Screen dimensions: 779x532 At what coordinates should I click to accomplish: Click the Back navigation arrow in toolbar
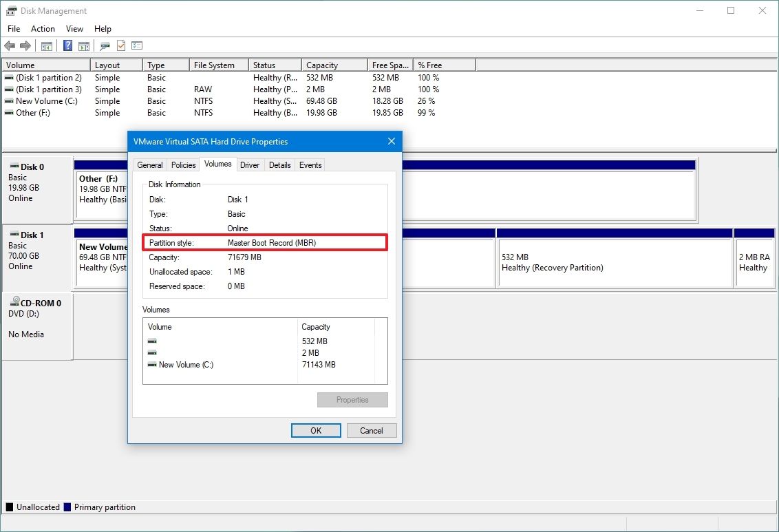tap(10, 45)
